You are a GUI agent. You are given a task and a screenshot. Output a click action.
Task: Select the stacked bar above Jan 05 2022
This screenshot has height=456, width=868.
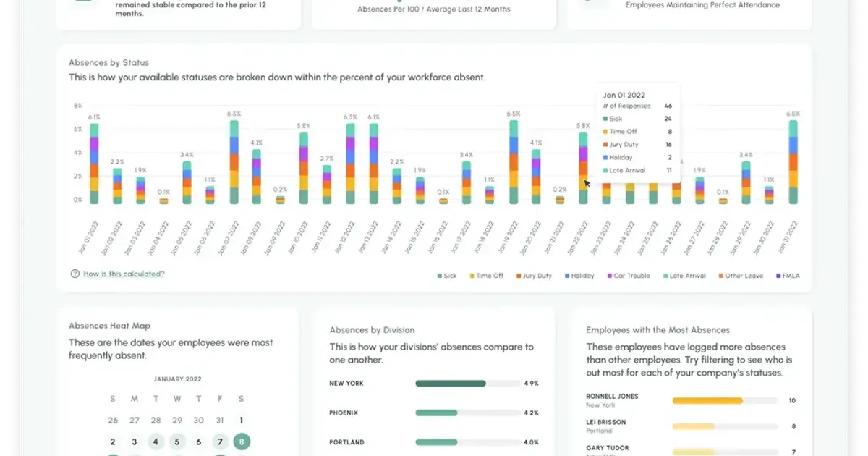point(187,182)
